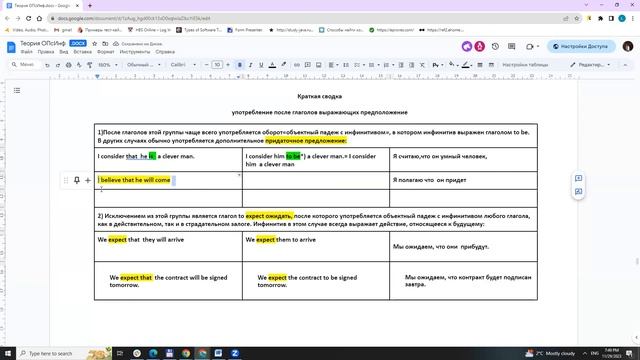Open the Справка menu

point(165,52)
